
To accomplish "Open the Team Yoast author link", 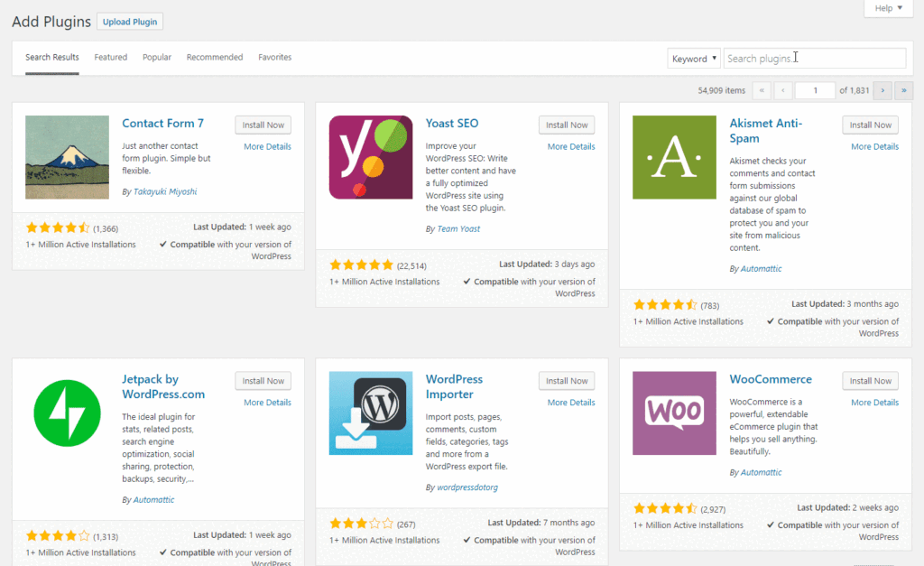I will pyautogui.click(x=458, y=229).
